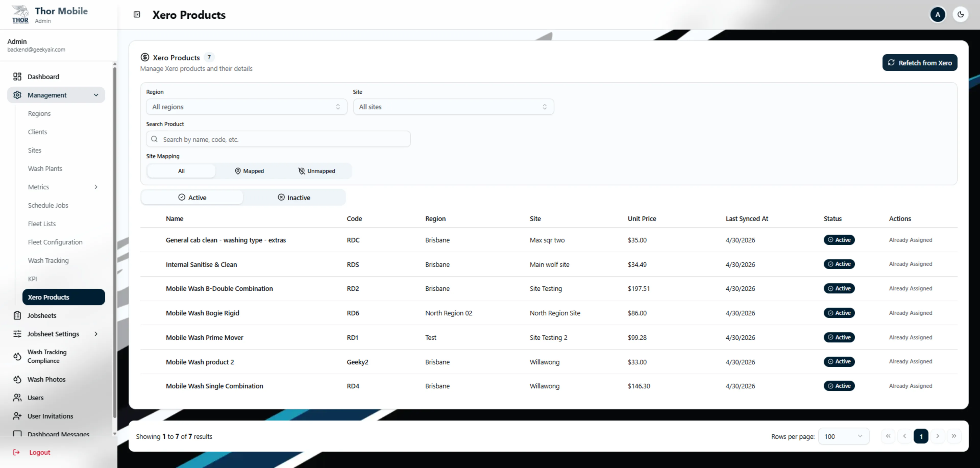Screen dimensions: 980x468
Task: Click Active badge for Mobile Wash Bogie Rigid
Action: coord(839,313)
